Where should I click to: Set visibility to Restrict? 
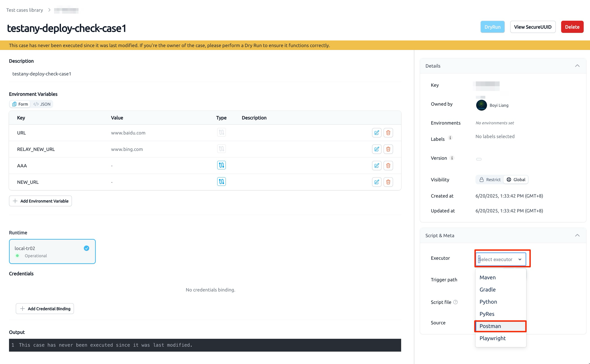(x=490, y=180)
